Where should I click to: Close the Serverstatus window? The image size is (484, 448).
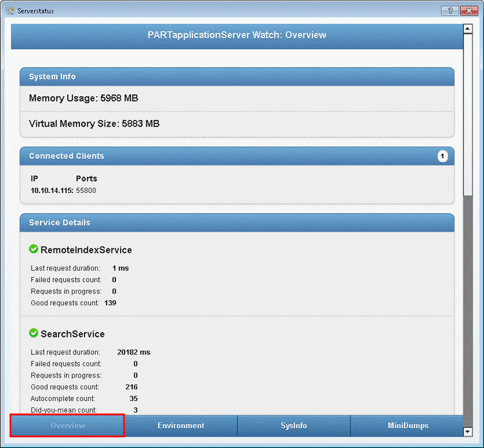point(469,11)
